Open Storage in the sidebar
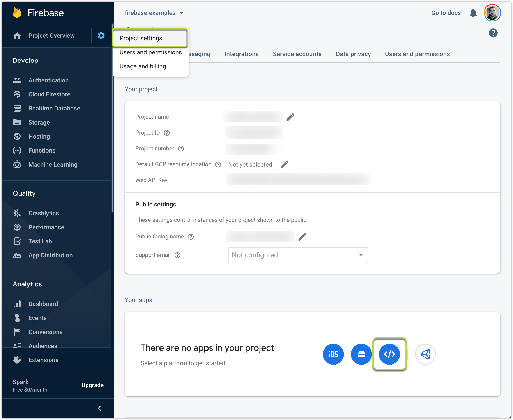Image resolution: width=513 pixels, height=420 pixels. point(39,122)
